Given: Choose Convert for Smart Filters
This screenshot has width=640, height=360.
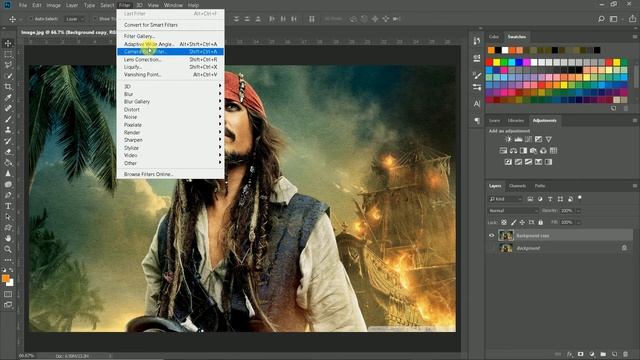Looking at the screenshot, I should (171, 25).
